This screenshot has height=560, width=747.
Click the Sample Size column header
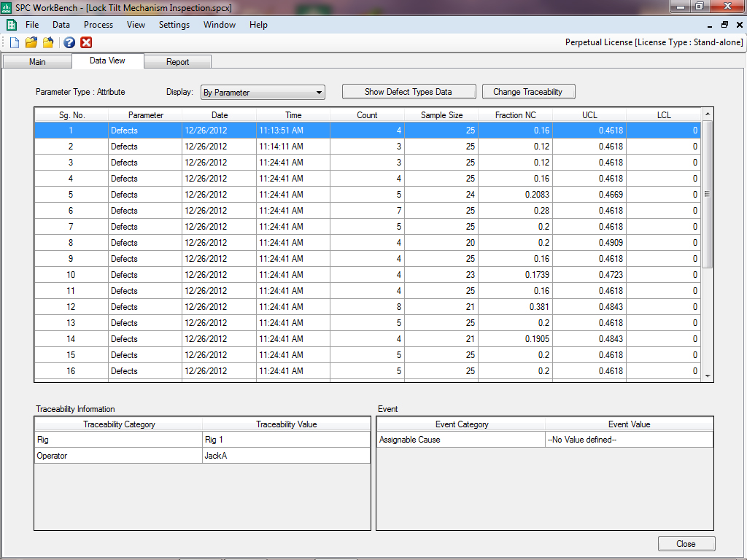tap(441, 115)
